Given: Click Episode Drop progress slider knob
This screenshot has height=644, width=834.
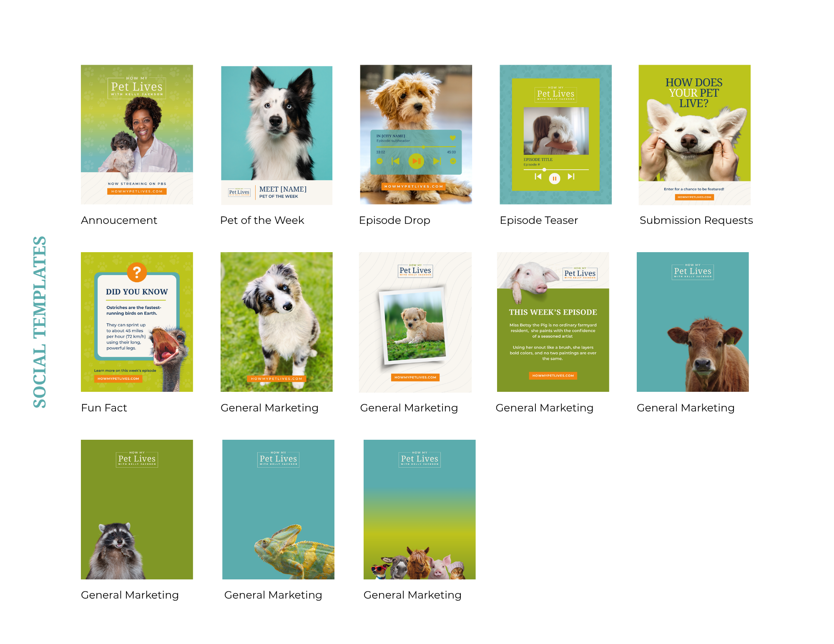Looking at the screenshot, I should click(x=423, y=147).
